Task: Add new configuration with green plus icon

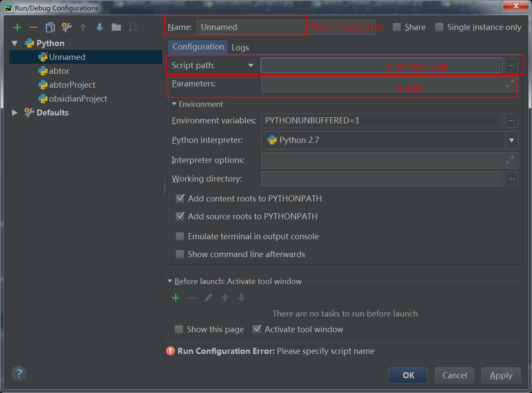Action: [x=17, y=27]
